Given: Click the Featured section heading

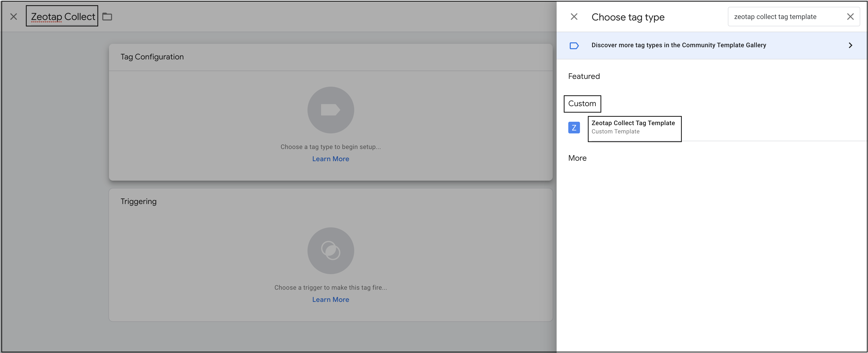Looking at the screenshot, I should point(584,76).
